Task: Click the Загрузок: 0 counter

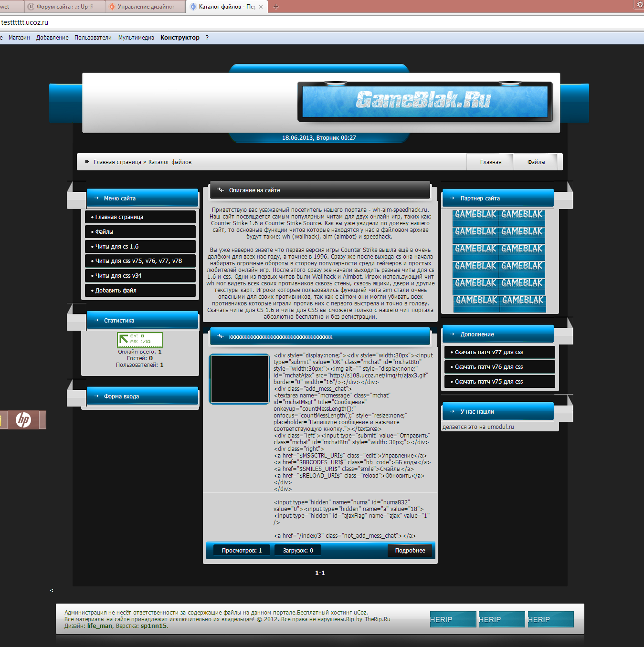Action: pyautogui.click(x=298, y=551)
